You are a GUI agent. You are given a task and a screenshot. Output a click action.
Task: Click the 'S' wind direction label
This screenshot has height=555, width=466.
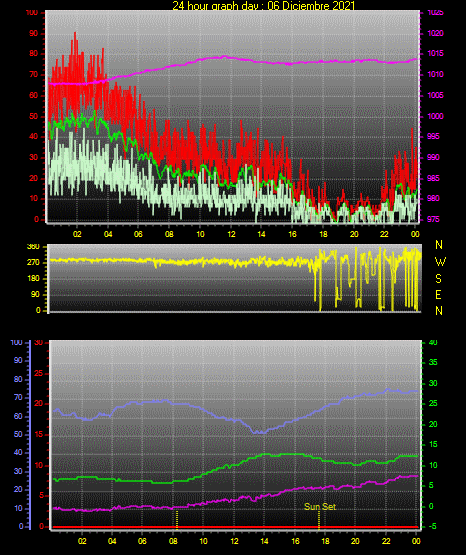[x=438, y=279]
